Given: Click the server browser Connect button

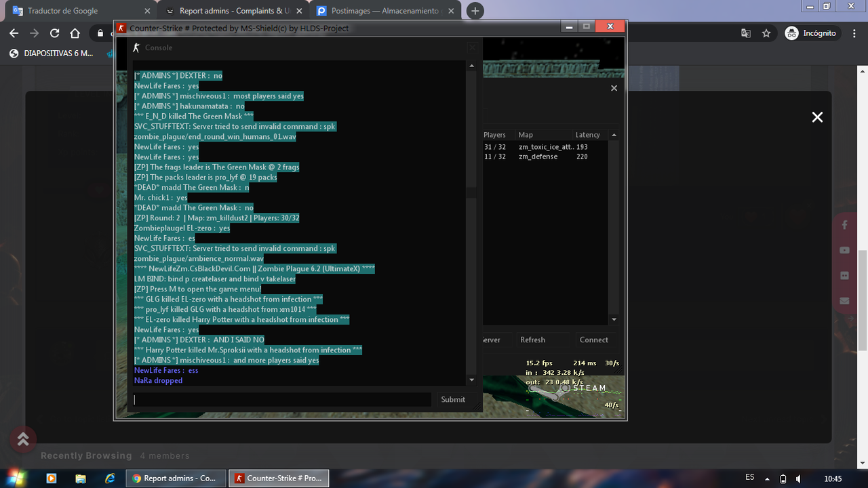Looking at the screenshot, I should 594,340.
